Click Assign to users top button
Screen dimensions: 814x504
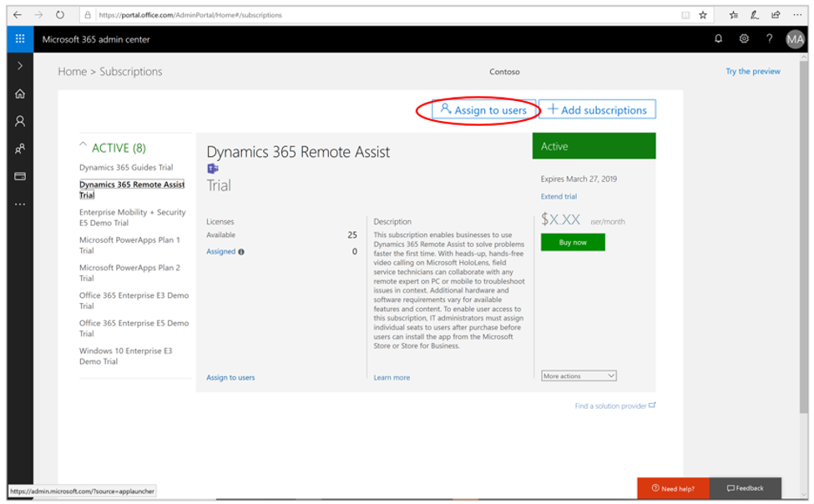(x=483, y=109)
